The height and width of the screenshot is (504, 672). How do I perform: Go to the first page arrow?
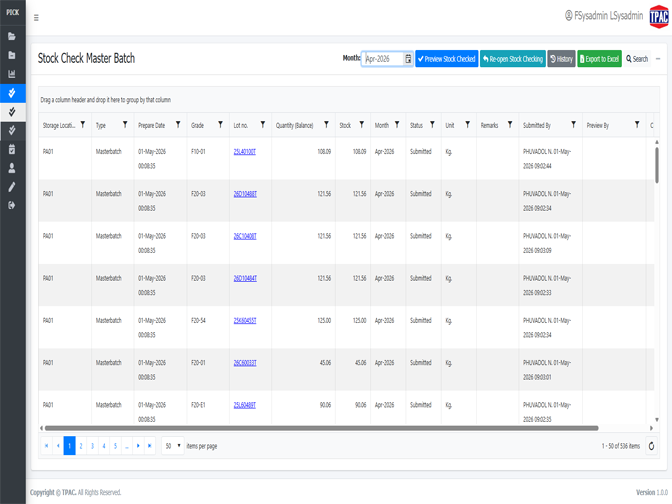click(x=46, y=446)
